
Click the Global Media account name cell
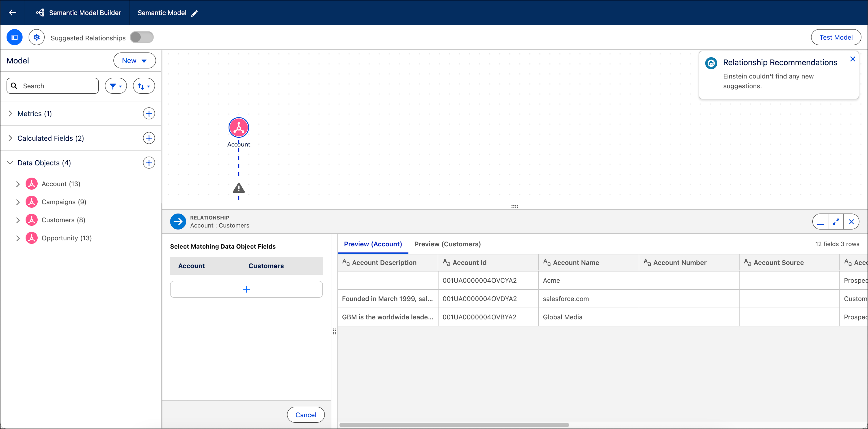[x=589, y=317]
